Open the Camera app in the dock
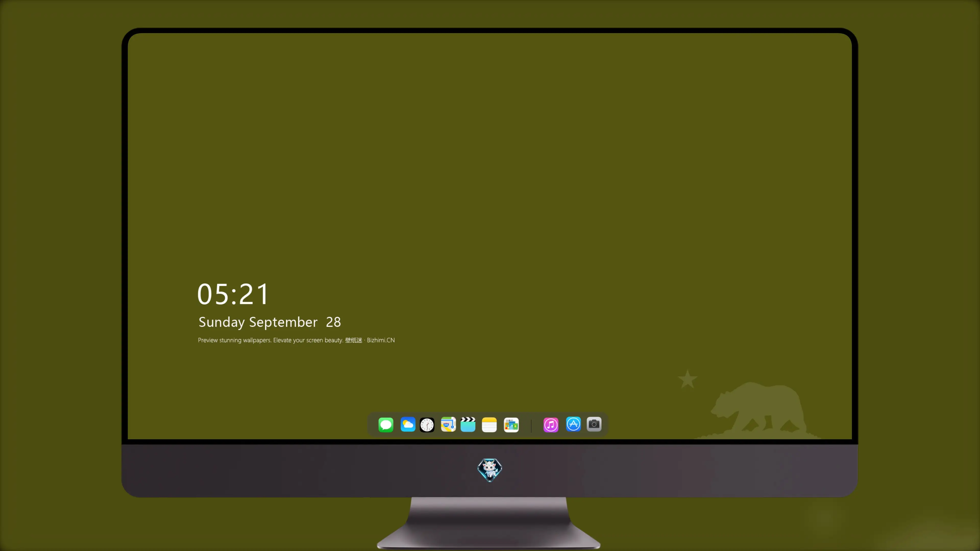This screenshot has height=551, width=980. click(594, 424)
